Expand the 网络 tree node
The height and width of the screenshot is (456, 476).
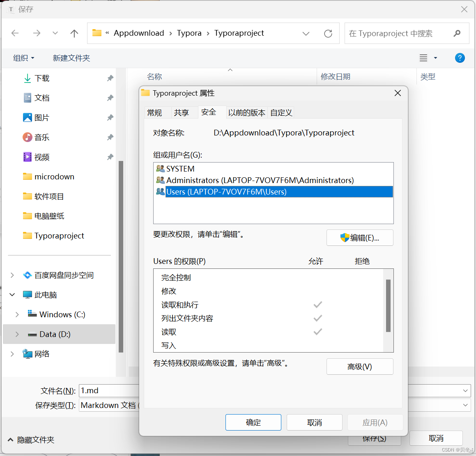point(12,354)
